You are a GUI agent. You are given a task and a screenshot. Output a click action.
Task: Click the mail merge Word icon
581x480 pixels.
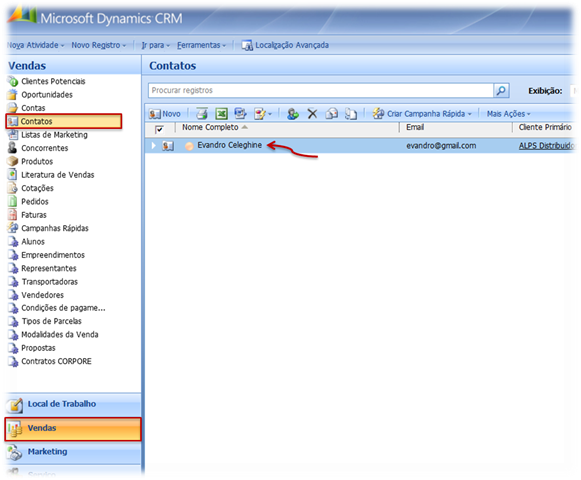[240, 113]
